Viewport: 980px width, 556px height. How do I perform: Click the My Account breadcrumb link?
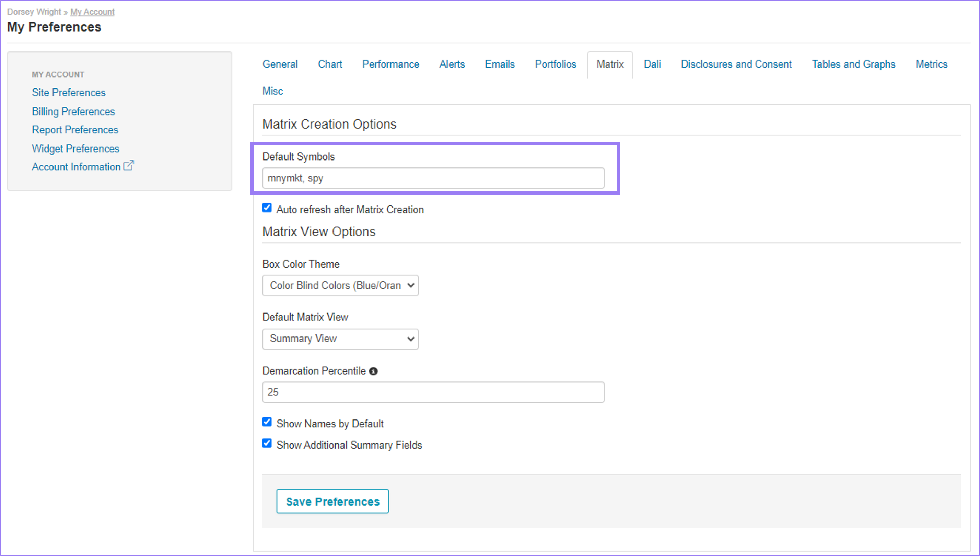coord(92,12)
